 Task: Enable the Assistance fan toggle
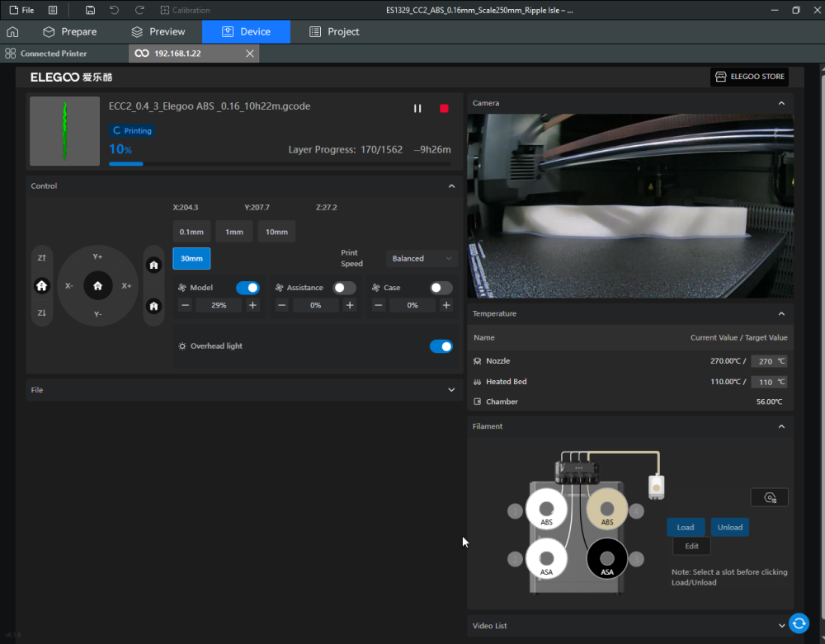(x=344, y=288)
